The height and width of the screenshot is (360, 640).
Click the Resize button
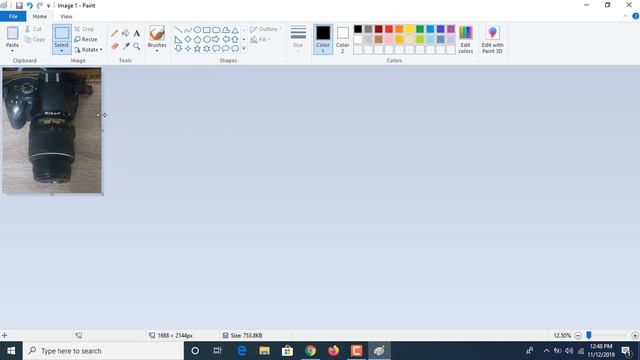(x=86, y=40)
